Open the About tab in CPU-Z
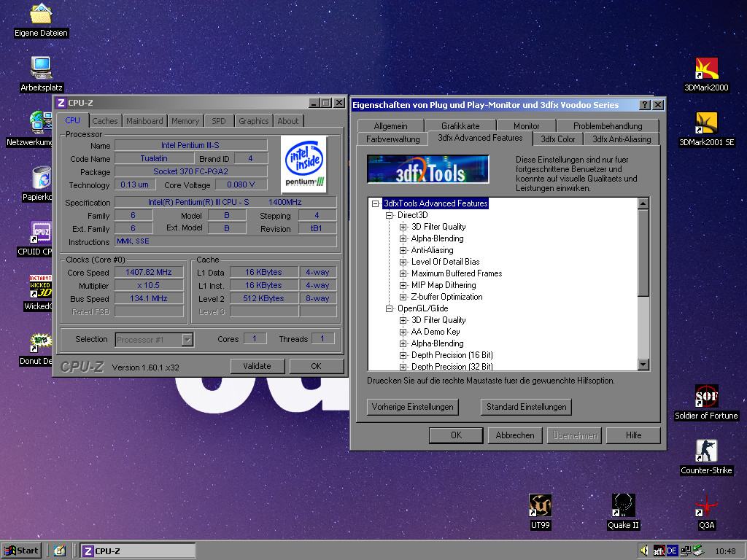The width and height of the screenshot is (747, 560). point(287,121)
